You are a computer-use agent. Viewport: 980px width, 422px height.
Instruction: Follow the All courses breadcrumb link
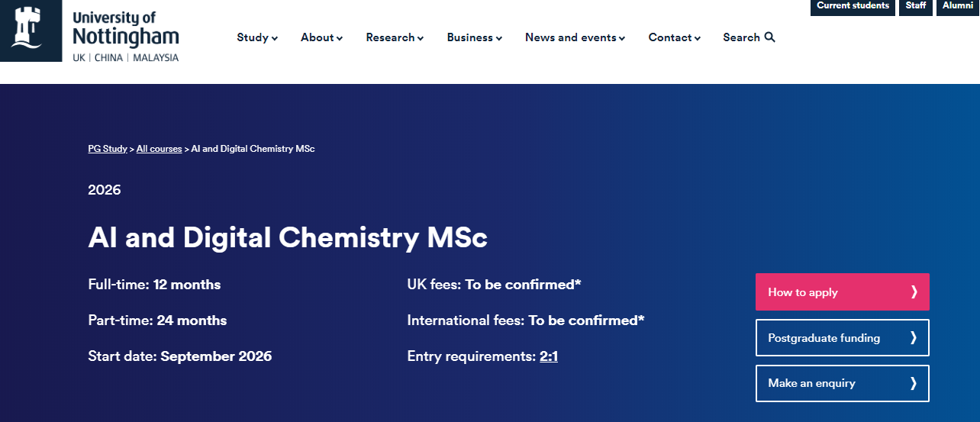159,149
